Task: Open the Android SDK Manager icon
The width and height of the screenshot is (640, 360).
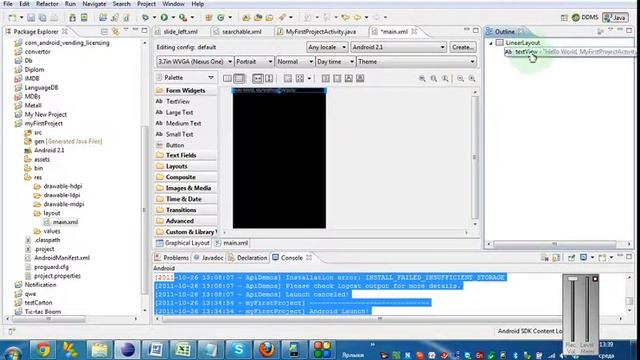Action: [x=72, y=18]
